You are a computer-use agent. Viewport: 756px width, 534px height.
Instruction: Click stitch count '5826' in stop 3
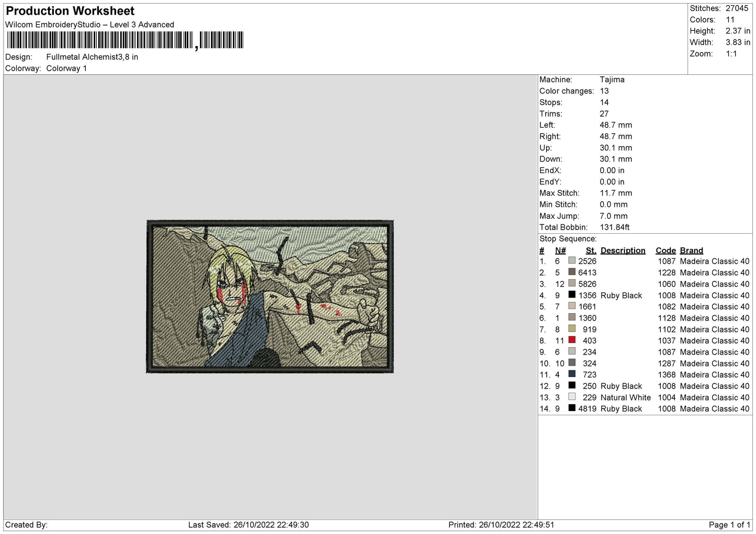[587, 284]
